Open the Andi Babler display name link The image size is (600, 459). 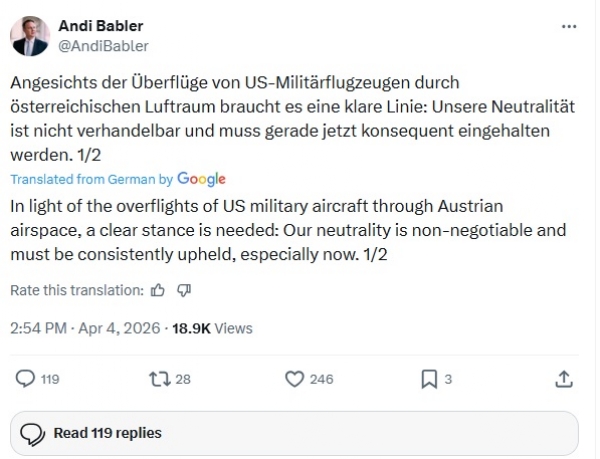pyautogui.click(x=101, y=26)
